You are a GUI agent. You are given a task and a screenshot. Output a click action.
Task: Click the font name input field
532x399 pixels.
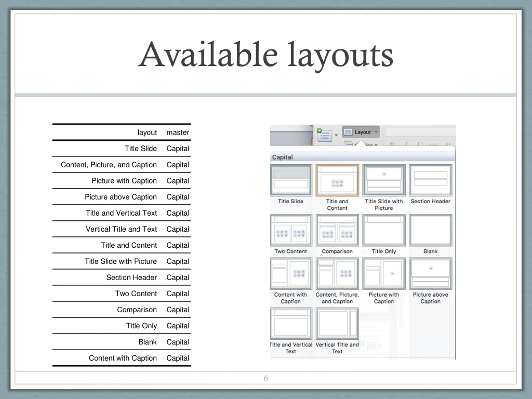420,132
